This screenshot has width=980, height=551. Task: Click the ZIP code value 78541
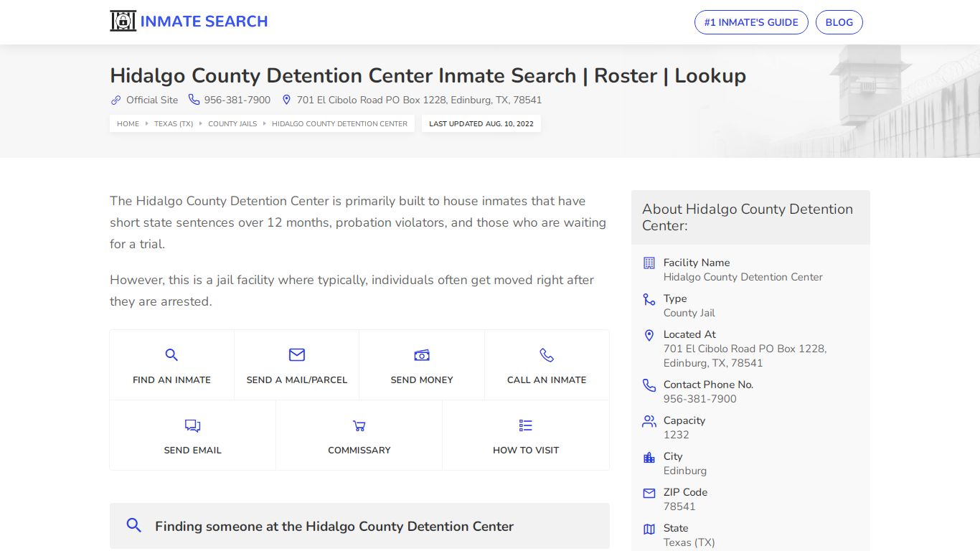(x=679, y=507)
